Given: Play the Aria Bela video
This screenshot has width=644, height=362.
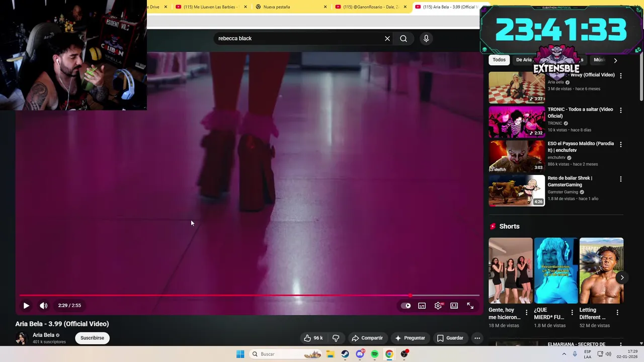Looking at the screenshot, I should 26,306.
